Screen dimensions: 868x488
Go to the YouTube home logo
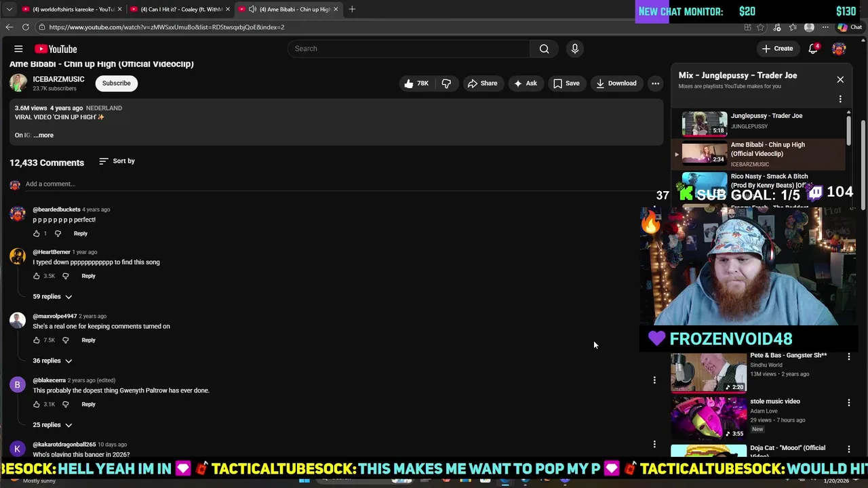(56, 49)
